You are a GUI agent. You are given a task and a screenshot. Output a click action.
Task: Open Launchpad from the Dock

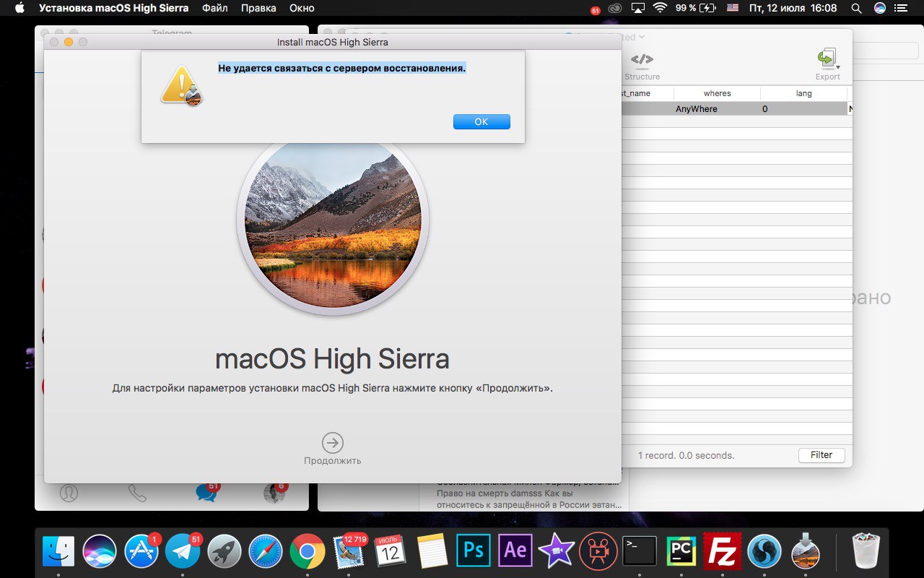click(x=224, y=552)
